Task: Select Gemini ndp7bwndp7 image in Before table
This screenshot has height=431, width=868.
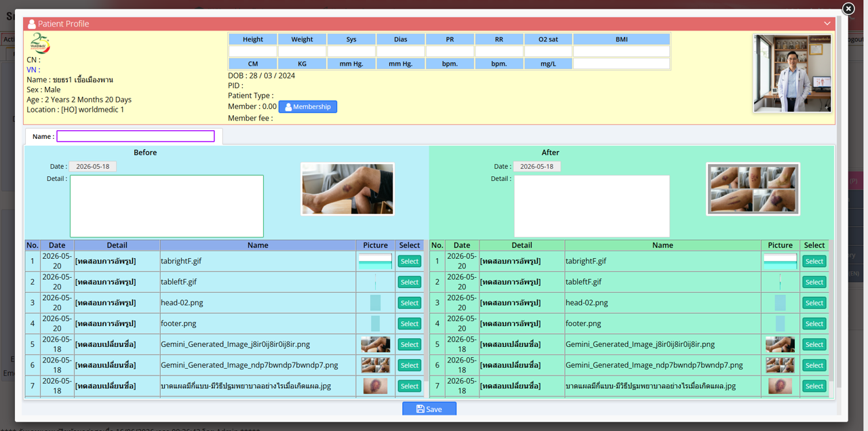Action: (x=410, y=365)
